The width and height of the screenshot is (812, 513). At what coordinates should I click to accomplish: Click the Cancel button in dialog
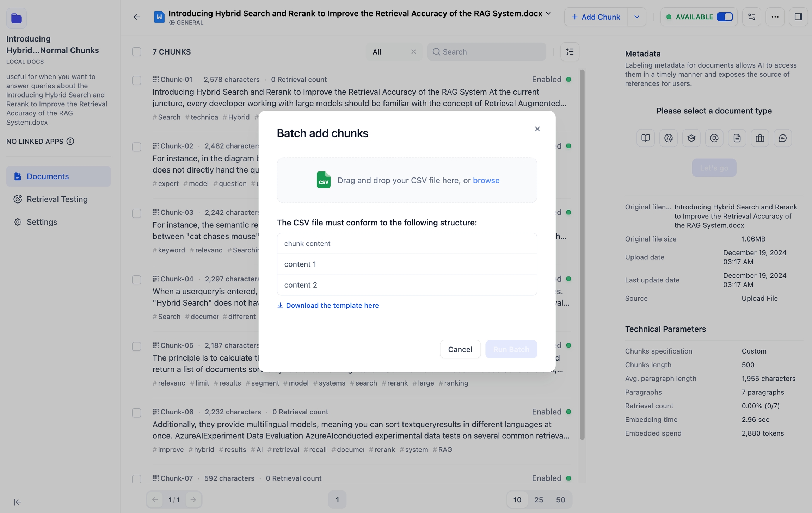(460, 349)
